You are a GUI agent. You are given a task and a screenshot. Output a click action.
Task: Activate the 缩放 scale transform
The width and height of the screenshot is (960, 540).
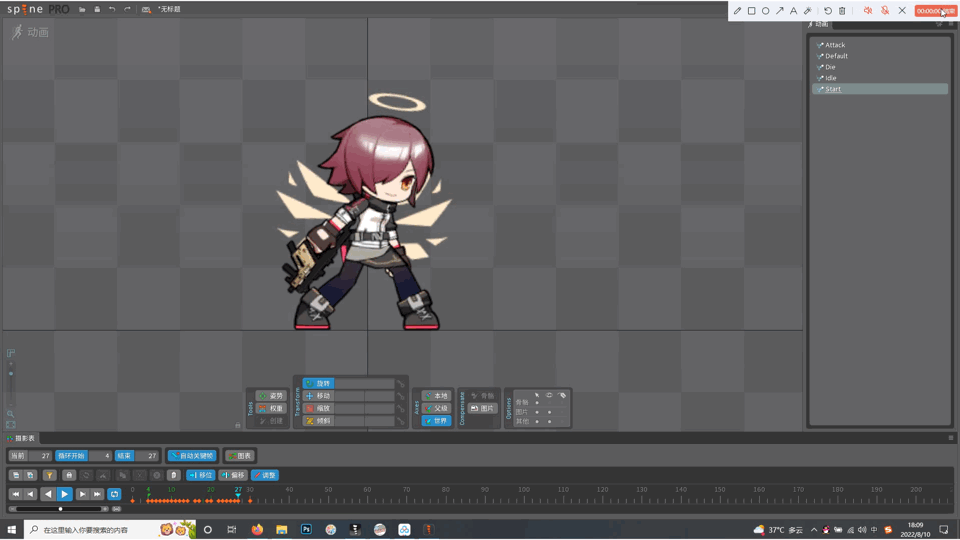[x=318, y=408]
